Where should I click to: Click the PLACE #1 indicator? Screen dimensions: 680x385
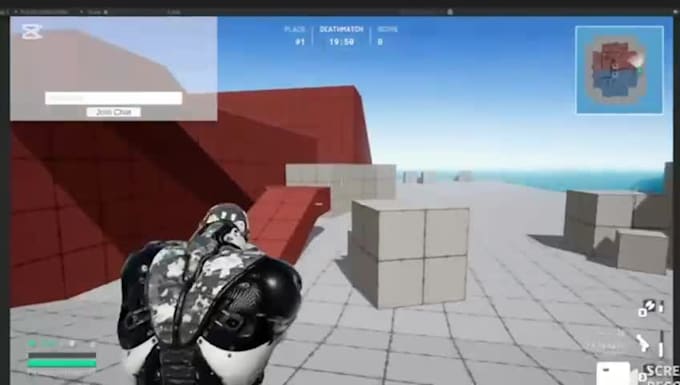(x=295, y=36)
